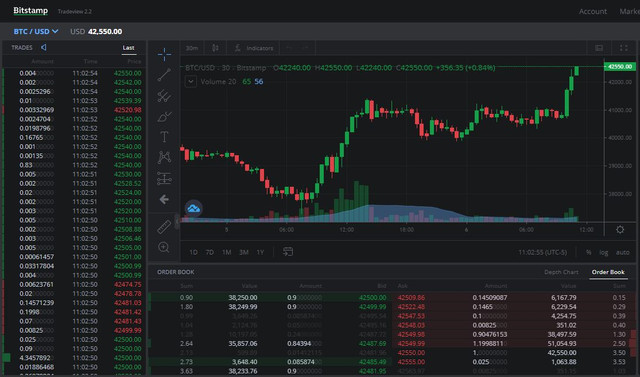This screenshot has width=640, height=377.
Task: Select bid row priced 42485.49
Action: [x=270, y=362]
